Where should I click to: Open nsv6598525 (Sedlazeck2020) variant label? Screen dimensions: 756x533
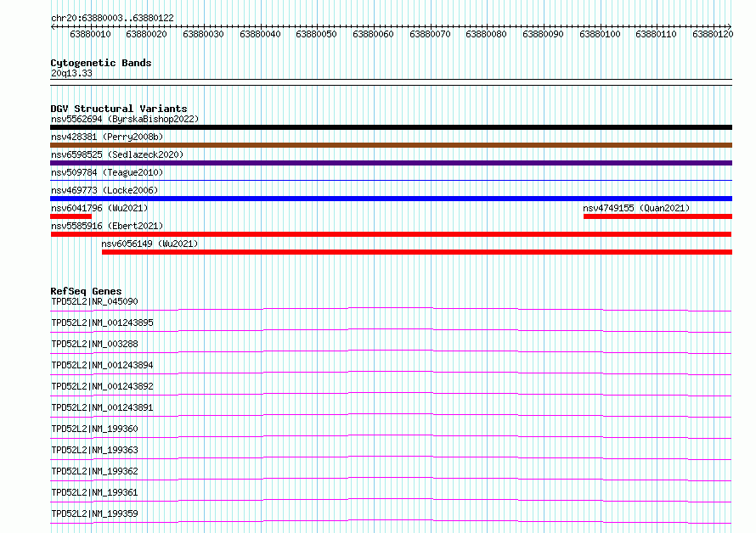(x=117, y=154)
